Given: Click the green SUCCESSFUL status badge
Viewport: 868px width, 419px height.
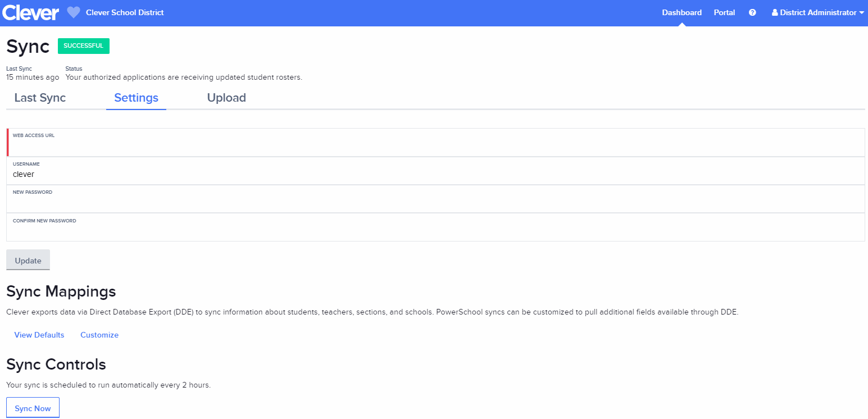Looking at the screenshot, I should (84, 46).
